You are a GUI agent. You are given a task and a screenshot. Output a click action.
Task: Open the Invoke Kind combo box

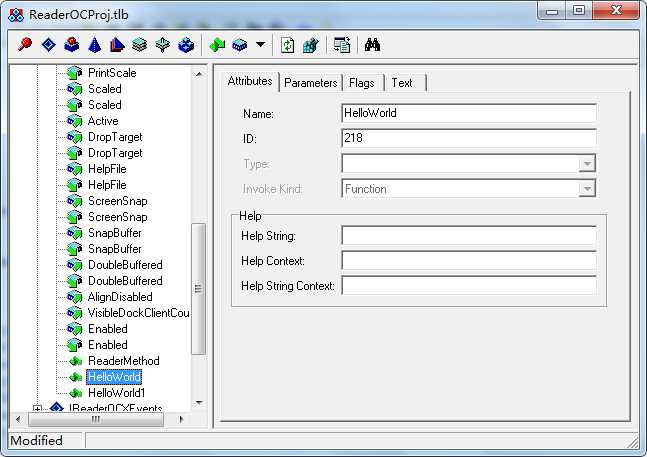(x=587, y=189)
